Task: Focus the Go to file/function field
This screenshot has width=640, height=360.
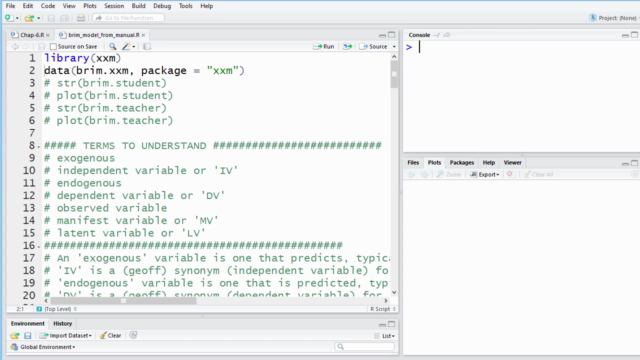Action: click(128, 18)
